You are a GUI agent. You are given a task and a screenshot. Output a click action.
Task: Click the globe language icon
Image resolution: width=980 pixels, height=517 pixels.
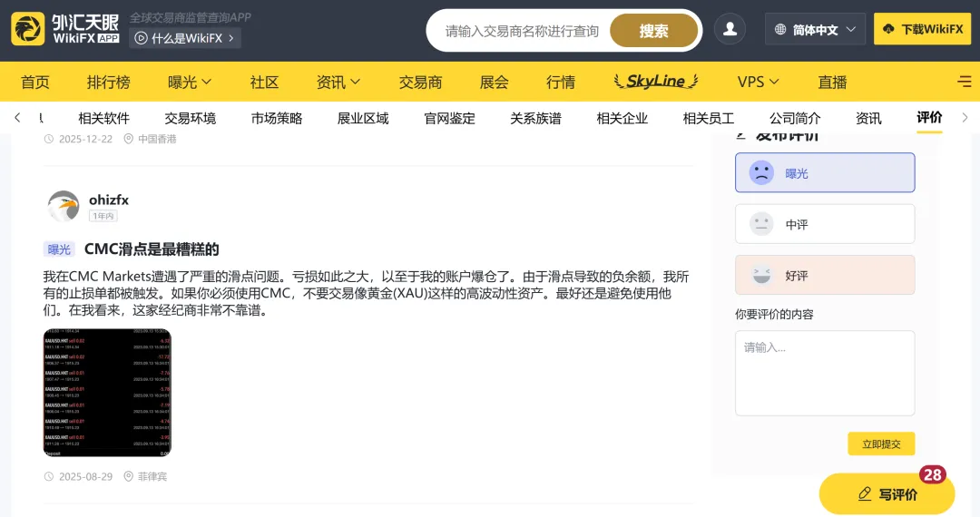[780, 29]
